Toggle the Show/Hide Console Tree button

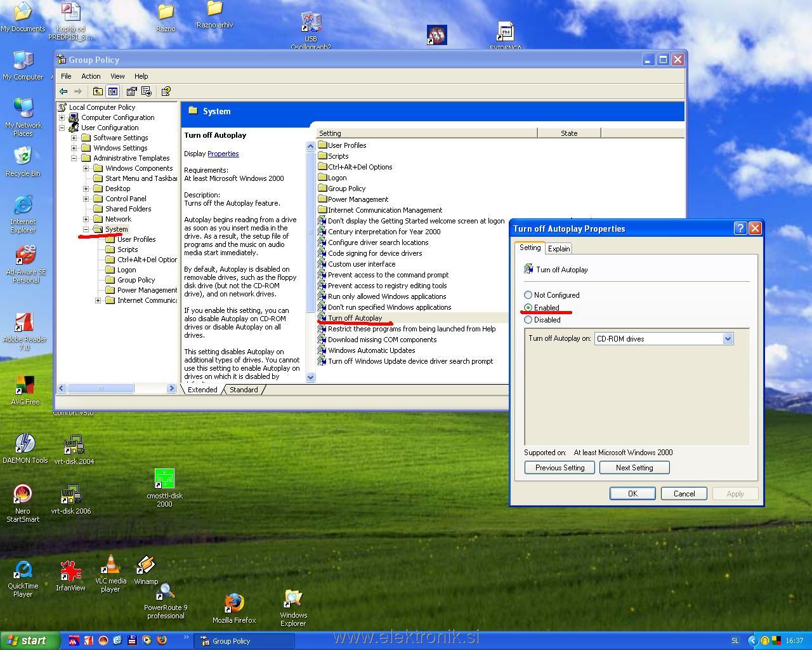(x=112, y=91)
